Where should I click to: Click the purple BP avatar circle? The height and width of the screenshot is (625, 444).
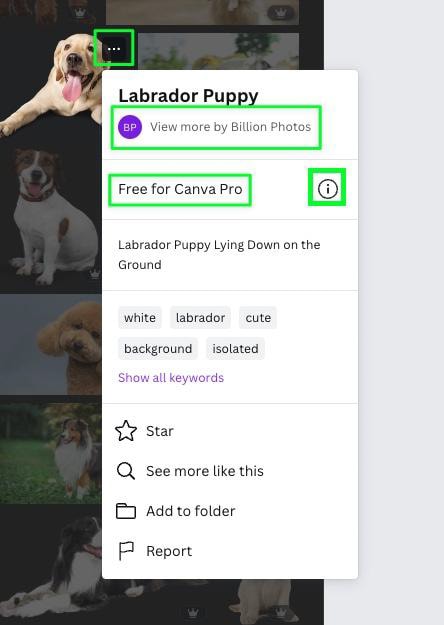130,127
